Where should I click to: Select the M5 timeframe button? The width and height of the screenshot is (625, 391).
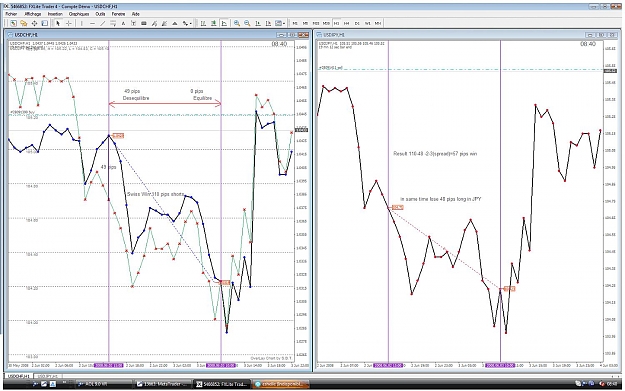point(305,24)
